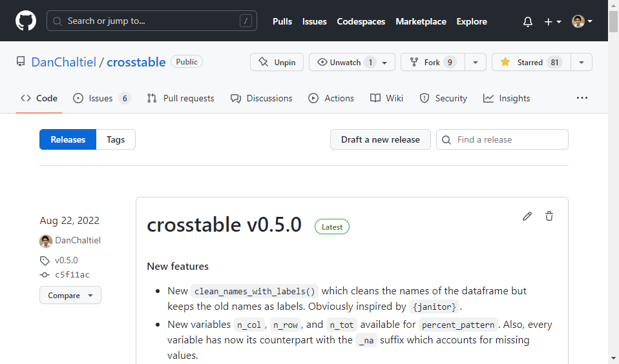Click the GitHub Octocat logo
This screenshot has height=364, width=619.
pyautogui.click(x=26, y=21)
